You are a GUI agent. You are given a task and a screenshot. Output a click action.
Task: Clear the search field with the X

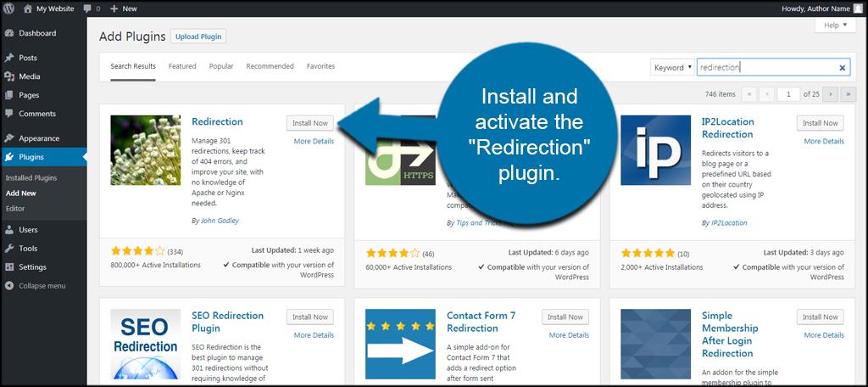[x=842, y=68]
